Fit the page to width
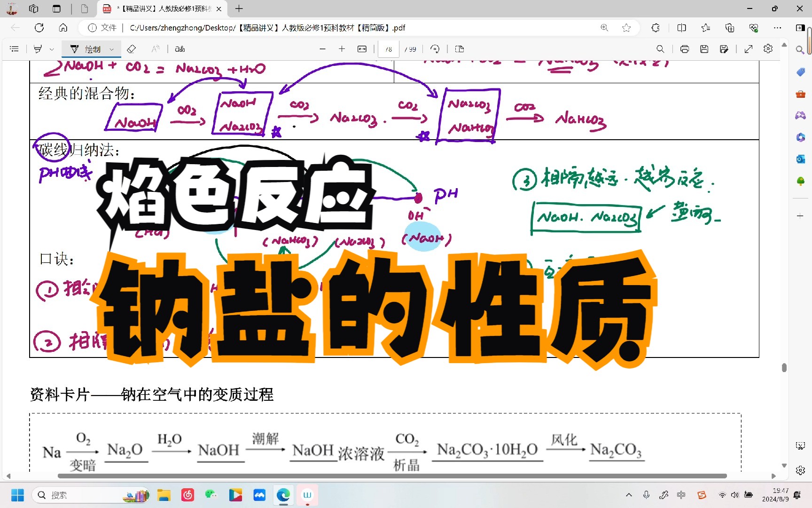Image resolution: width=812 pixels, height=508 pixels. 361,49
